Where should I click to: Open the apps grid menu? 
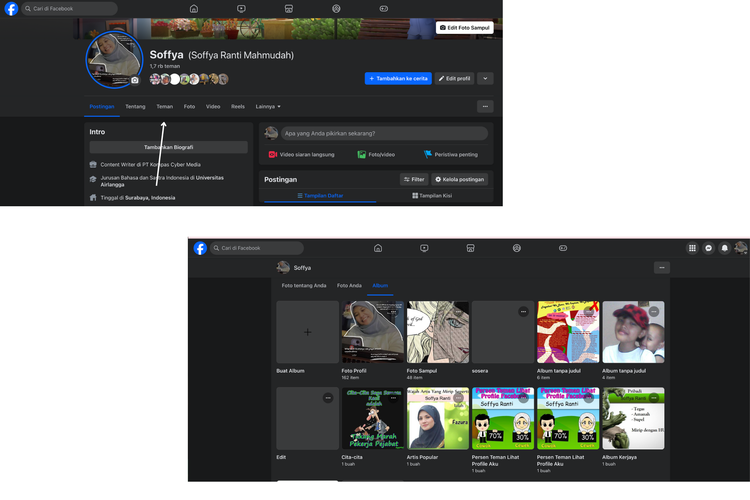pos(691,248)
